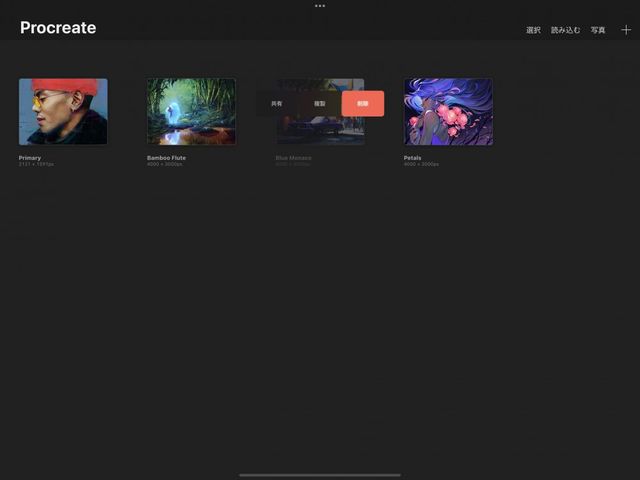Tap 写真 to import a photo

598,30
